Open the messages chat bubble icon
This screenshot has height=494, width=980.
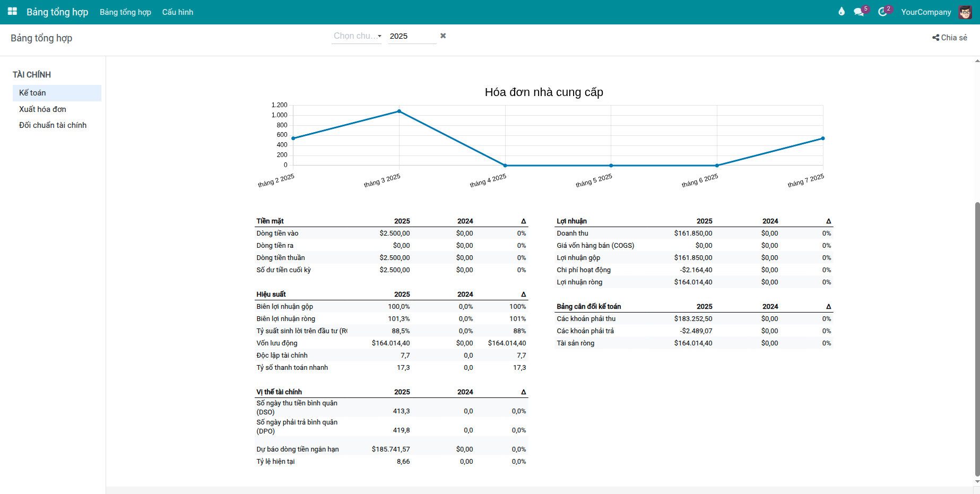(x=858, y=12)
